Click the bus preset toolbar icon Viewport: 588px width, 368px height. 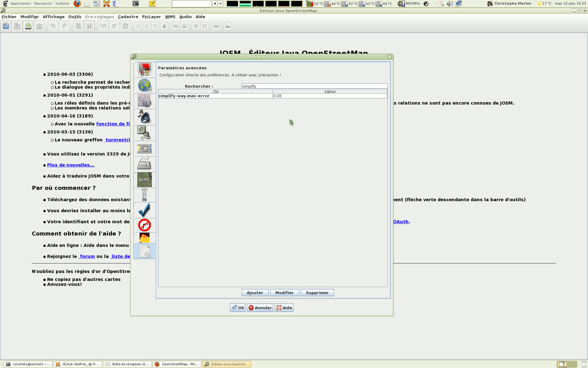coord(184,26)
